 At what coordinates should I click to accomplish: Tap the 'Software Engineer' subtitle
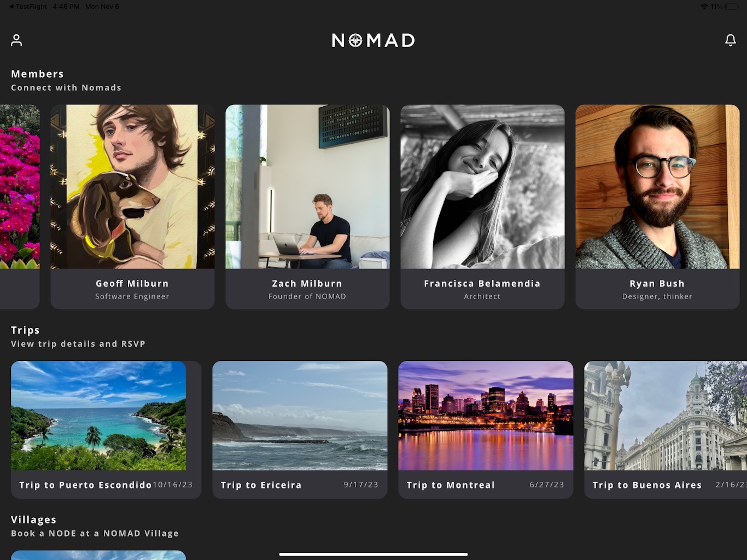pyautogui.click(x=132, y=296)
